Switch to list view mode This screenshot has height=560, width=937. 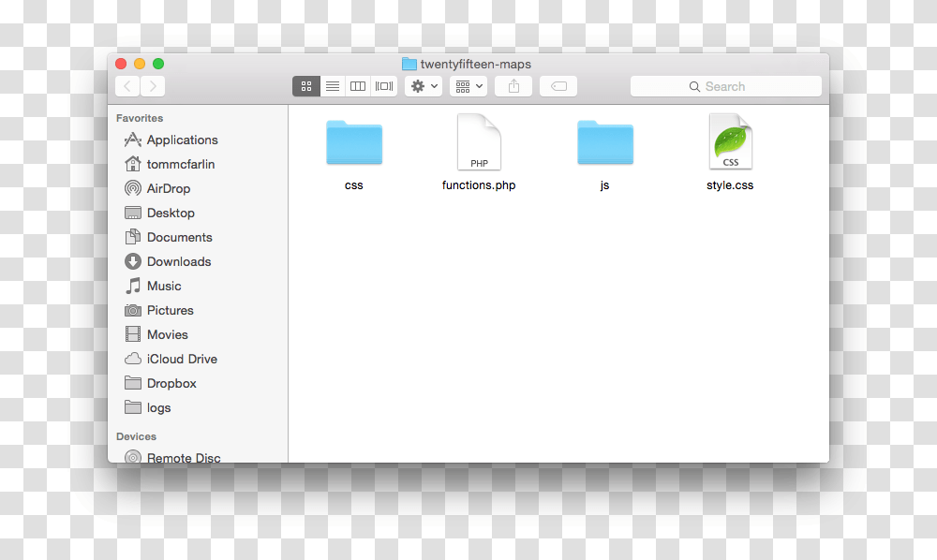pos(332,86)
